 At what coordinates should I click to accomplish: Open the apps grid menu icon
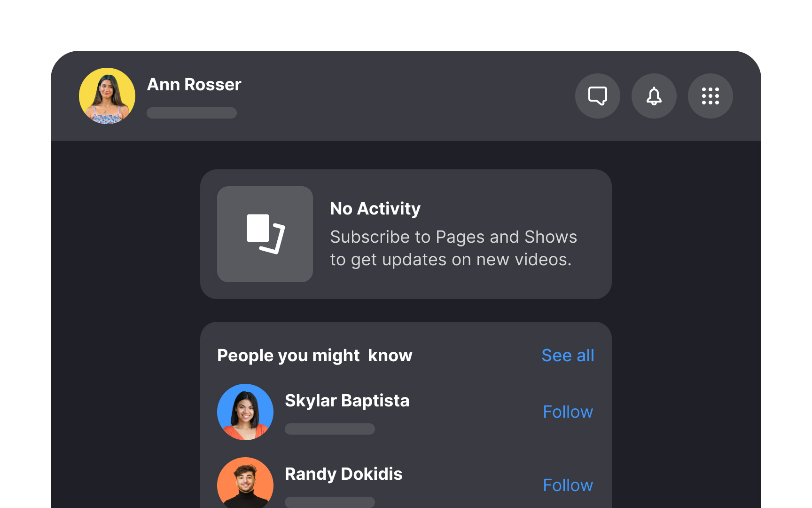point(710,96)
